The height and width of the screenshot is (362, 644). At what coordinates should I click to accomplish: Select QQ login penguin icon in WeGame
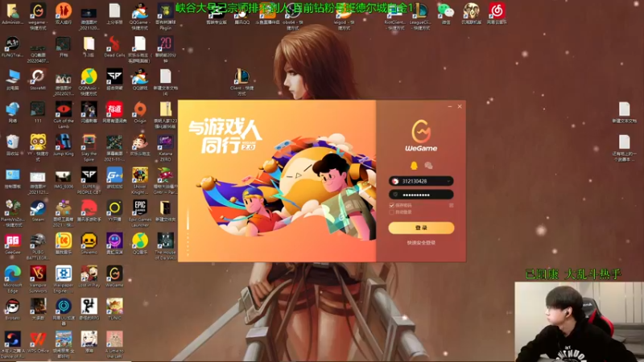pyautogui.click(x=414, y=166)
